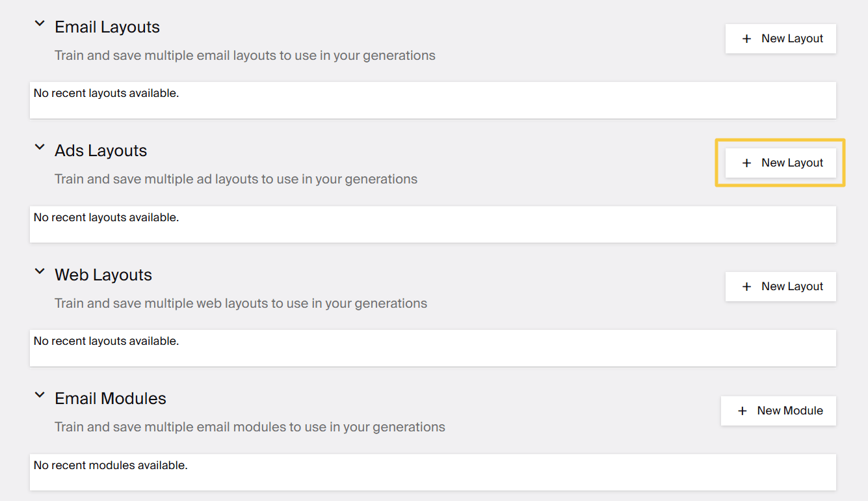
Task: Create a New Module under Email Modules
Action: tap(778, 411)
